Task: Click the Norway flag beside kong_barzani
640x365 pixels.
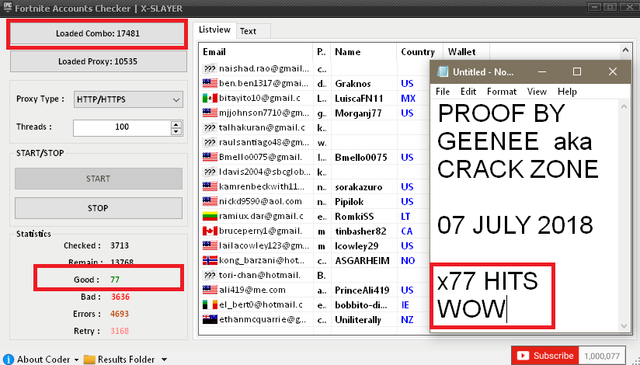Action: [x=210, y=260]
